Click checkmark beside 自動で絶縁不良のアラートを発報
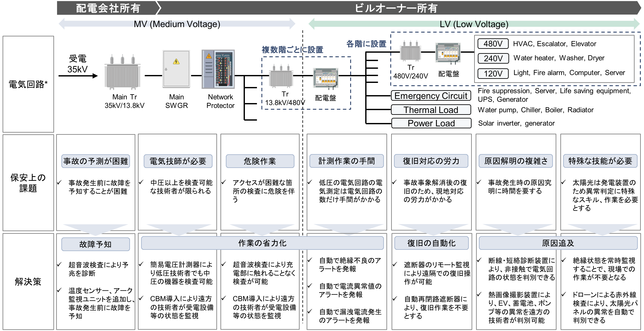The width and height of the screenshot is (644, 331). click(310, 260)
